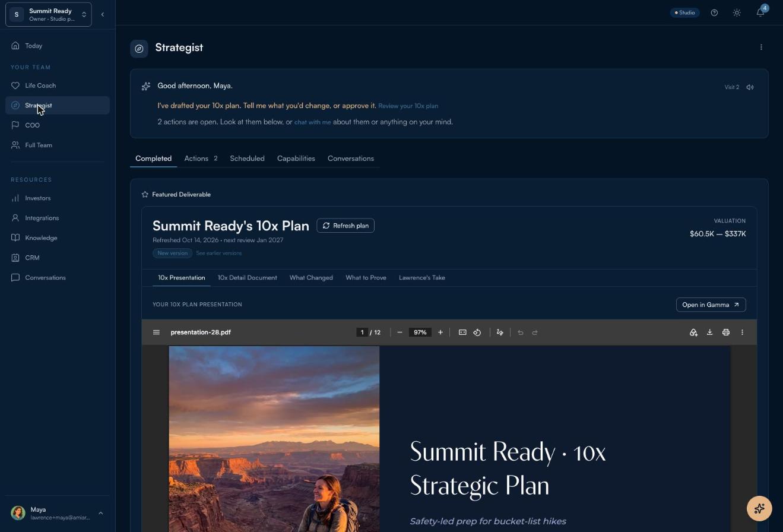The image size is (783, 532).
Task: Select the 10x Detail Document tab
Action: pos(247,278)
